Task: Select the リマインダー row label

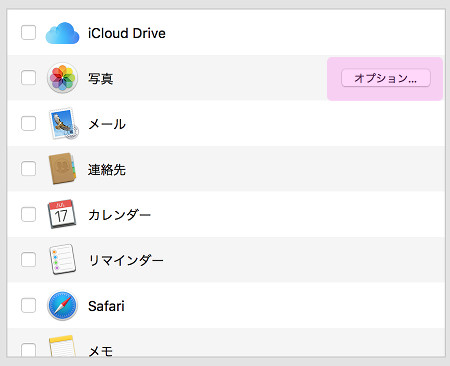Action: point(126,260)
